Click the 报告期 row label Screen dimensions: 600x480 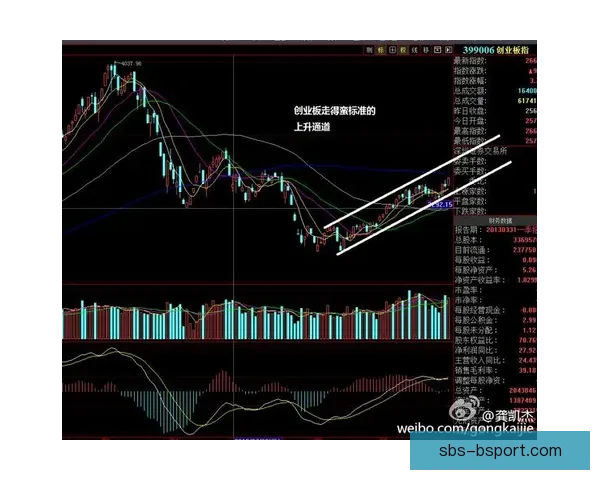point(468,230)
